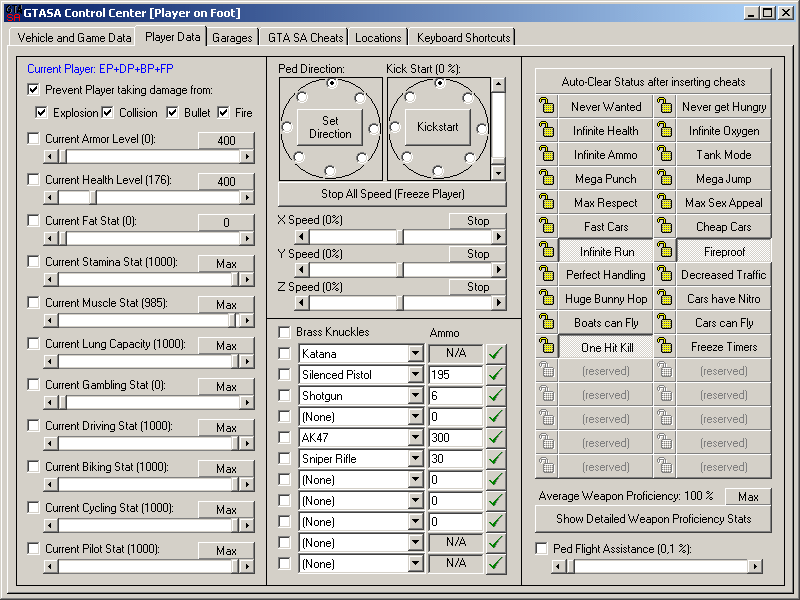Click the lock icon beside Never Wanted
Screen dimensions: 800x600
tap(546, 107)
